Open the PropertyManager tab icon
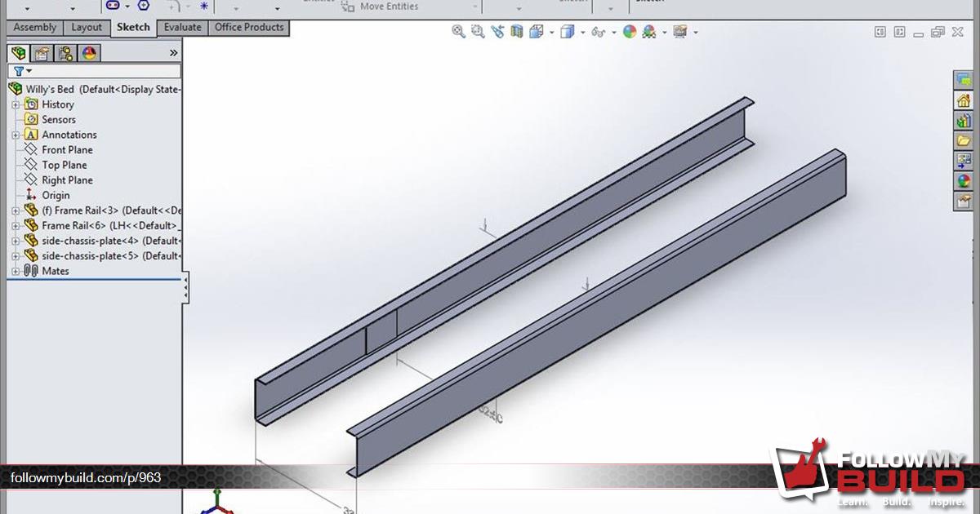This screenshot has width=980, height=514. point(42,53)
